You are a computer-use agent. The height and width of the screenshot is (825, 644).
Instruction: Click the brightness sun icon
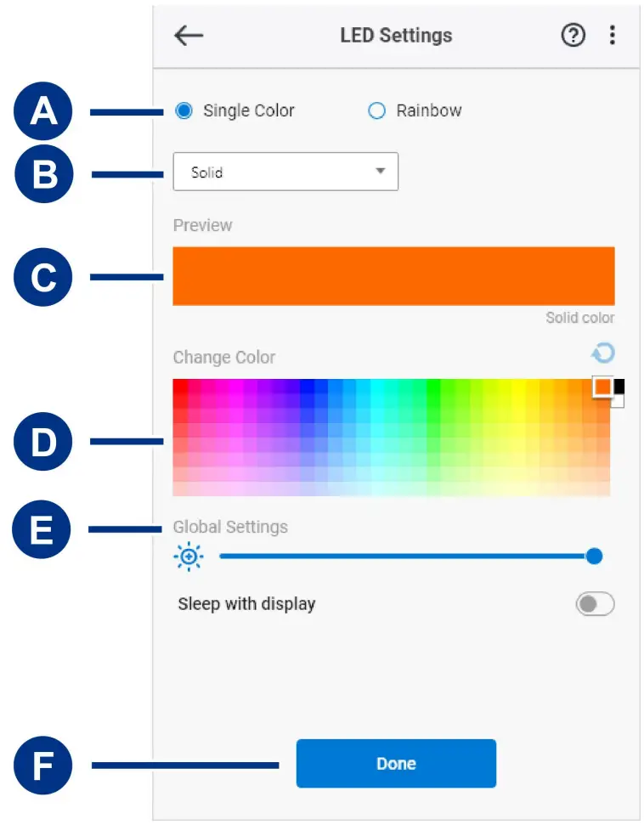click(188, 557)
